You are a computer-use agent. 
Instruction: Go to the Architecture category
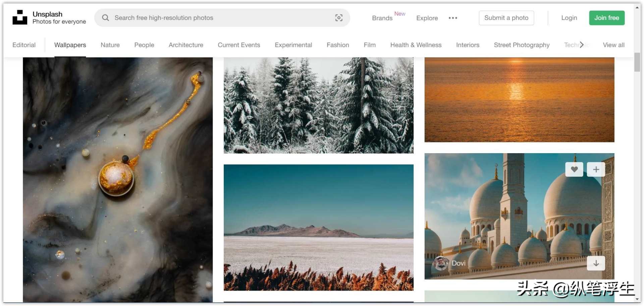tap(186, 45)
